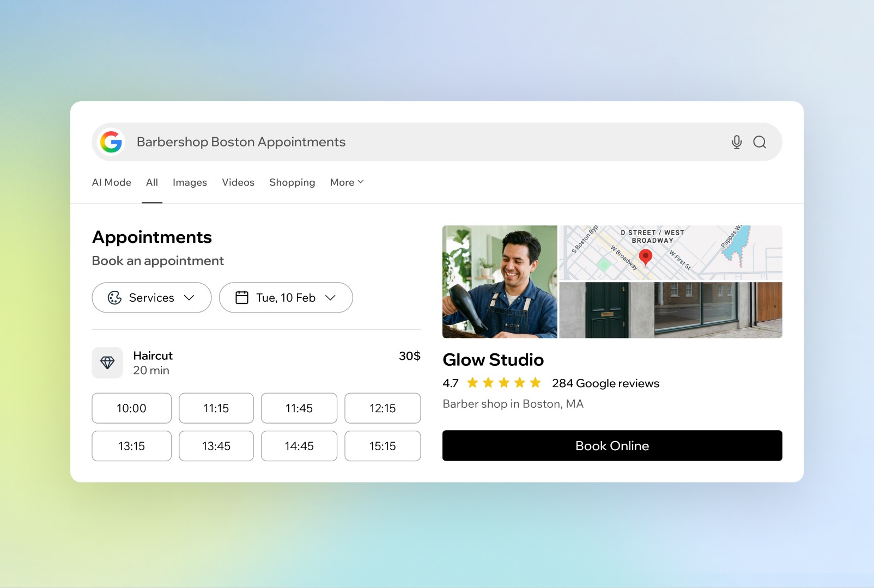Click the red map pin marker

[646, 257]
